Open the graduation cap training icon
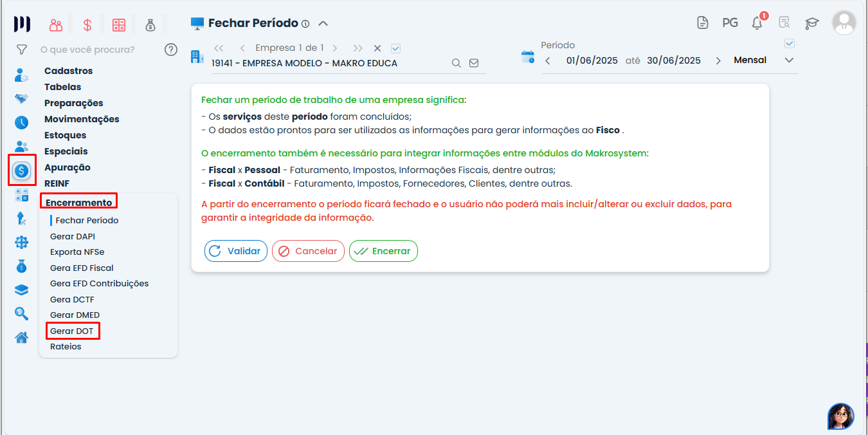 [812, 23]
